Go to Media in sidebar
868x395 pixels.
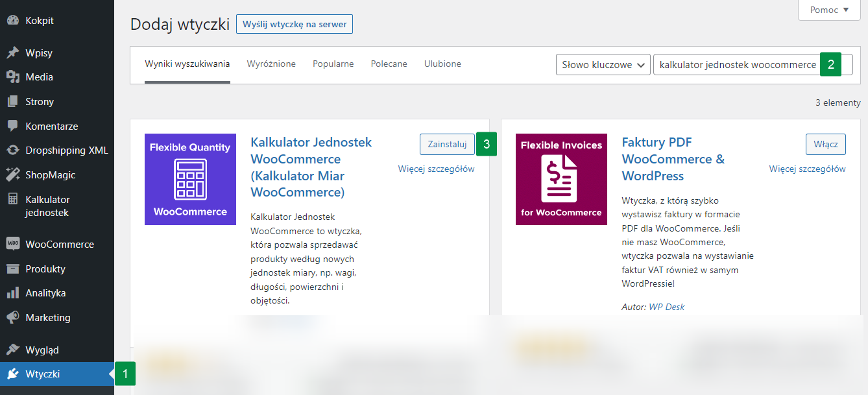57,77
